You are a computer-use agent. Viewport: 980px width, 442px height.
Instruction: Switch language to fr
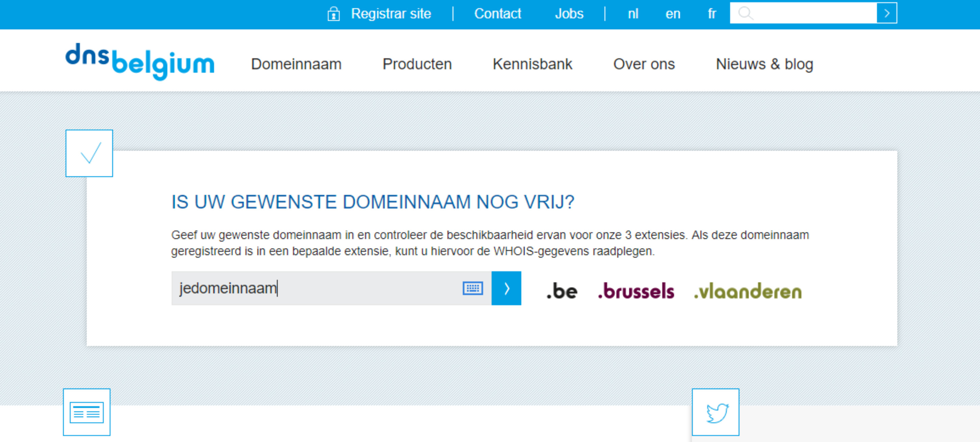712,14
